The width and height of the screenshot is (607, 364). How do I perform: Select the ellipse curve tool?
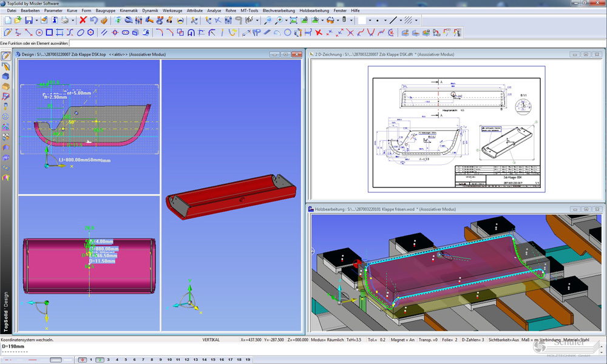click(x=80, y=33)
